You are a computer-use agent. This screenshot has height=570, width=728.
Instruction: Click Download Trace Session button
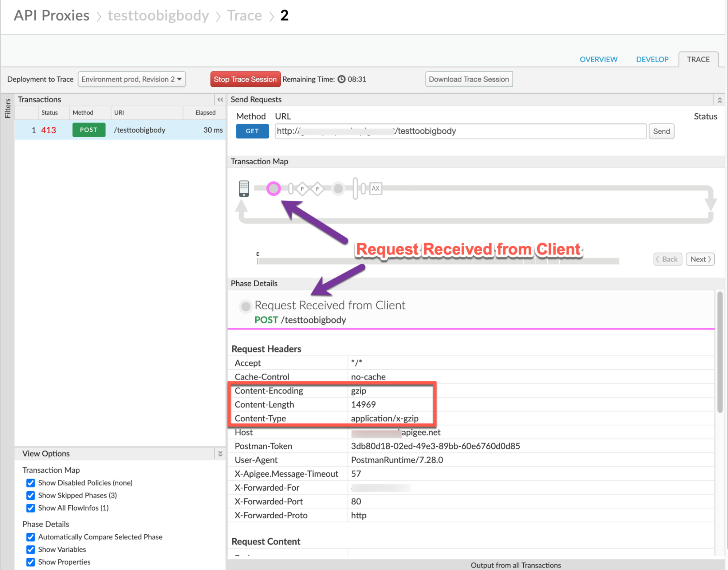(x=469, y=79)
